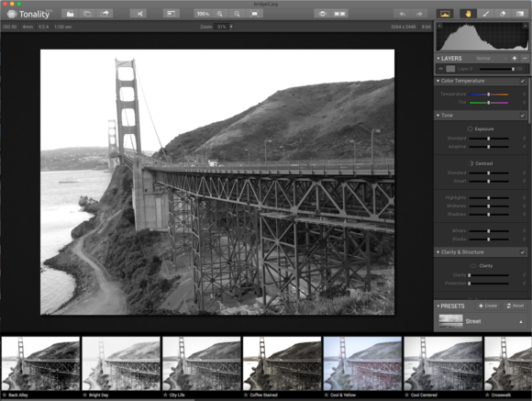Favorite the Back Alley preset star
The height and width of the screenshot is (401, 532).
[x=5, y=395]
